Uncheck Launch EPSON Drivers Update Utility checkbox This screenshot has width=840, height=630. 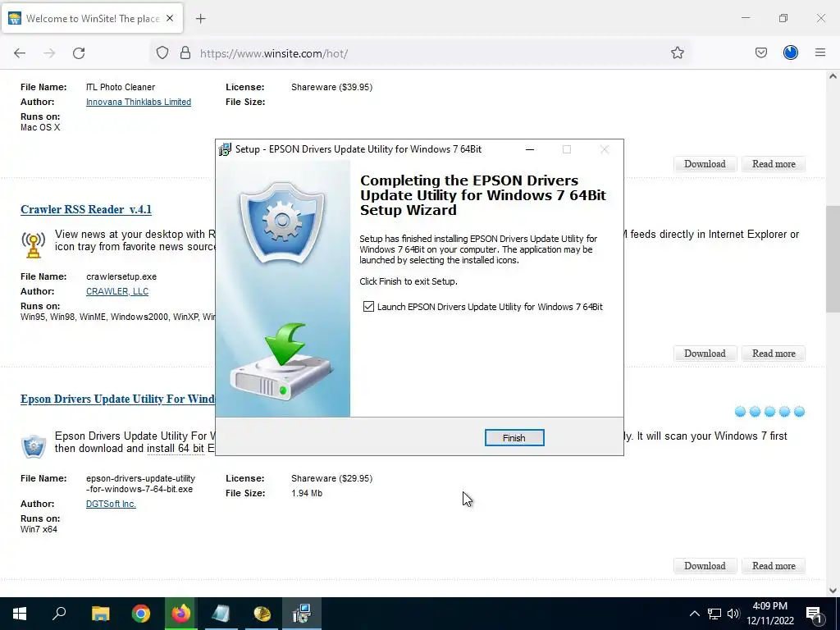368,307
